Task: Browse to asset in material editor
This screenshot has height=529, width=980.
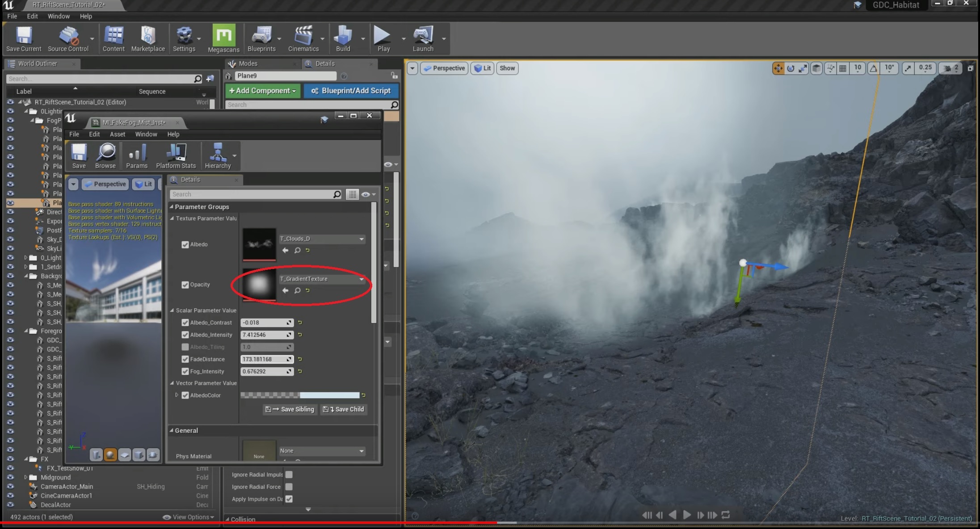Action: 105,156
